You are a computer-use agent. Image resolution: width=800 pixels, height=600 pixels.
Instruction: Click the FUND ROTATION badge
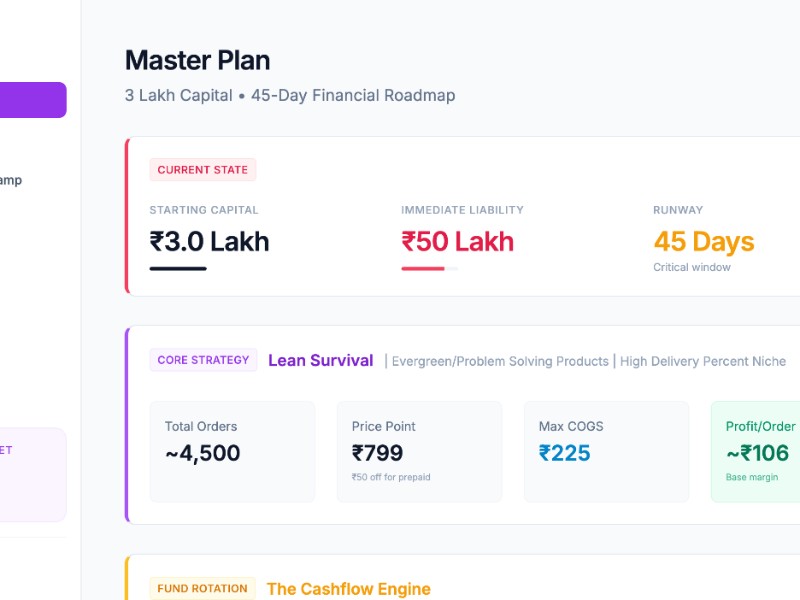click(202, 588)
